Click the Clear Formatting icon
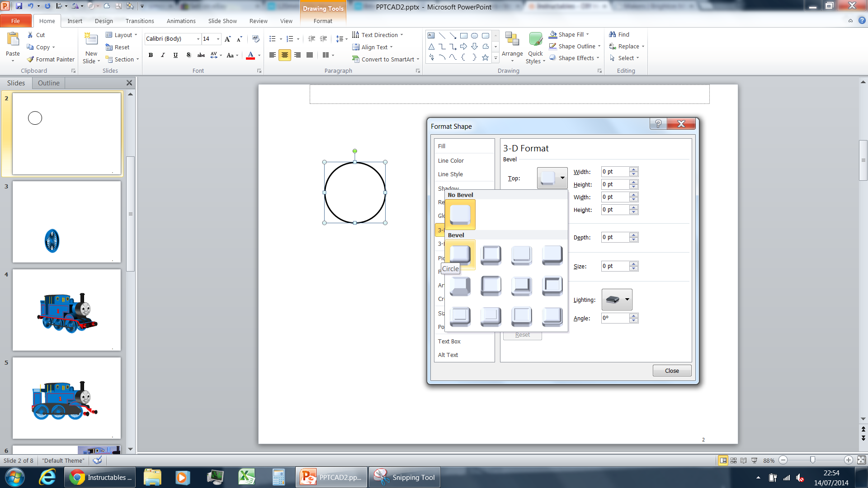 pos(256,39)
